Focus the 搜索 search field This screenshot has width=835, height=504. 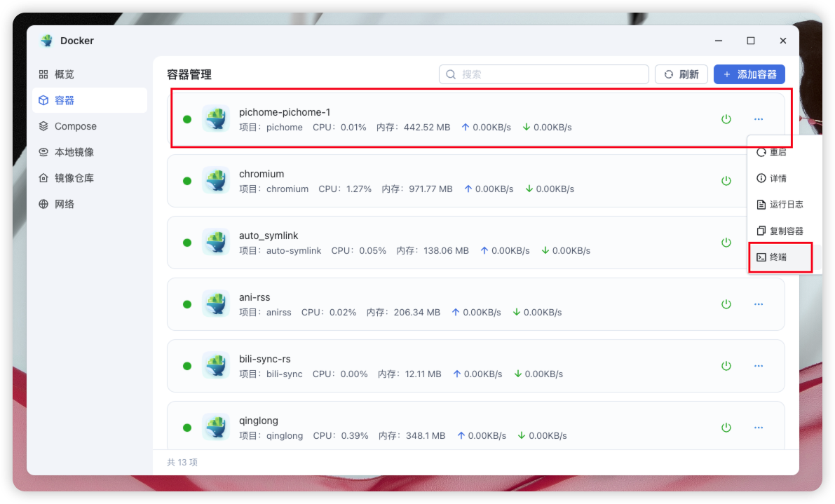click(544, 74)
